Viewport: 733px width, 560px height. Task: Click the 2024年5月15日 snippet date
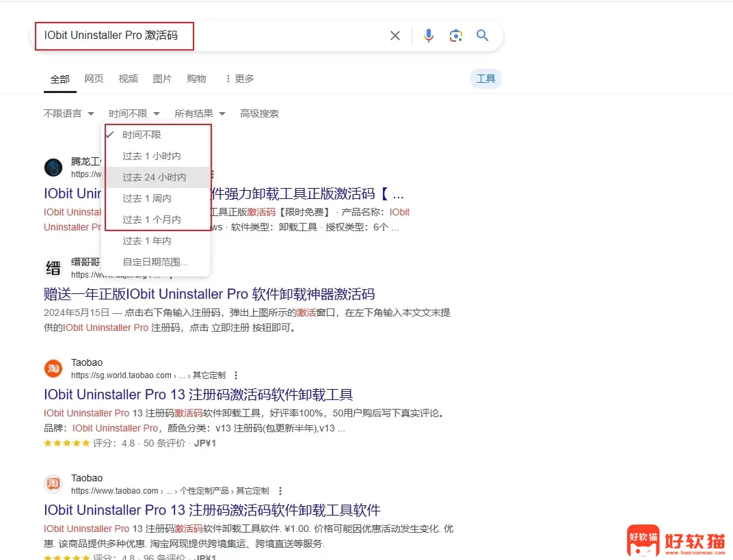(77, 312)
